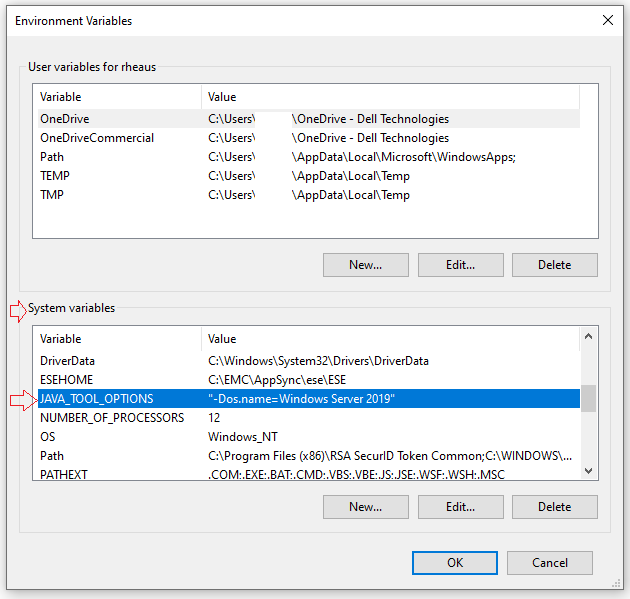The image size is (630, 599).
Task: Select the user Path variable row
Action: click(x=52, y=157)
